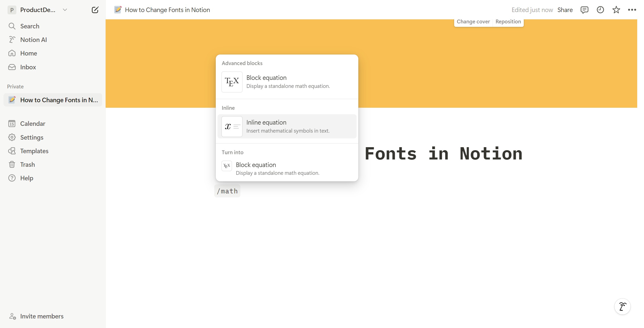Viewport: 644px width, 328px height.
Task: Click the Inbox tray icon
Action: [12, 67]
